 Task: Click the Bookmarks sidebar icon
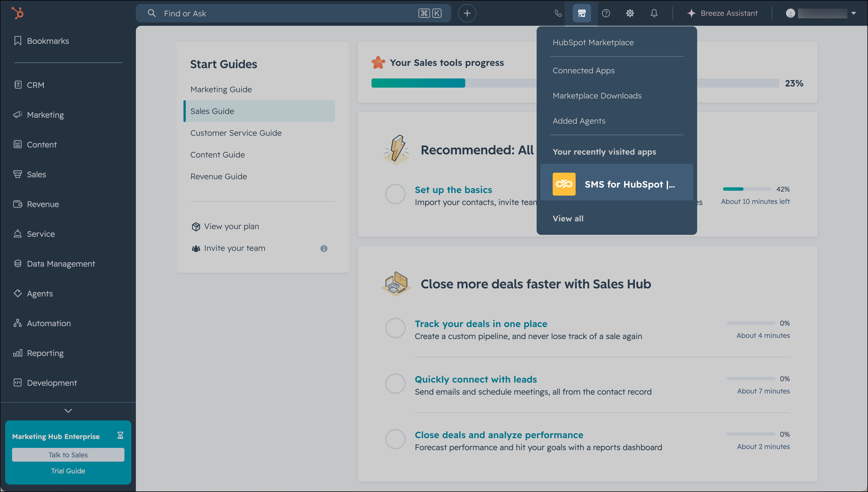(x=17, y=41)
